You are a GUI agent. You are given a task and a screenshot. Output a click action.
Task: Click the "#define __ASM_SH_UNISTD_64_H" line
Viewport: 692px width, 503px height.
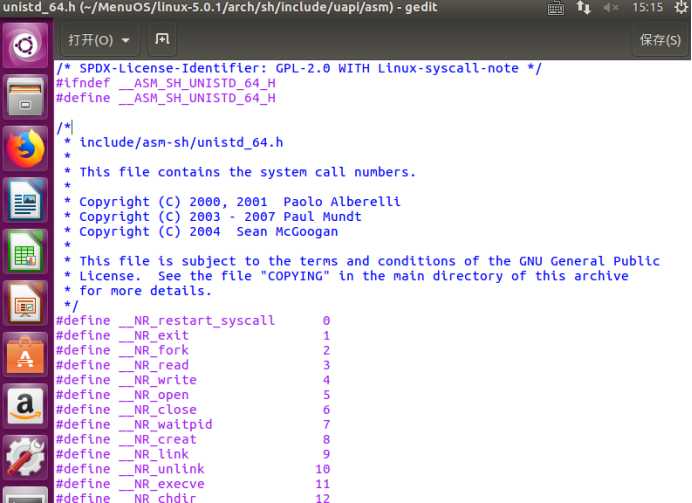(166, 98)
